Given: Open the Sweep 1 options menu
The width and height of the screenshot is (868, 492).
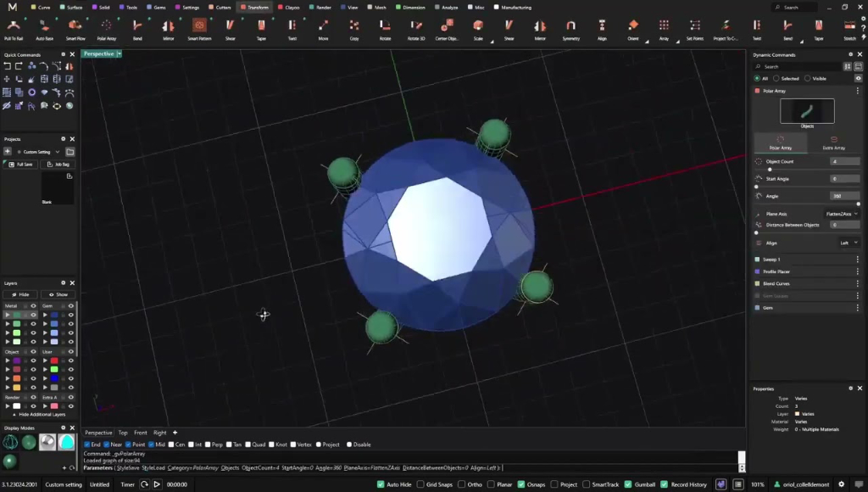Looking at the screenshot, I should pos(858,260).
